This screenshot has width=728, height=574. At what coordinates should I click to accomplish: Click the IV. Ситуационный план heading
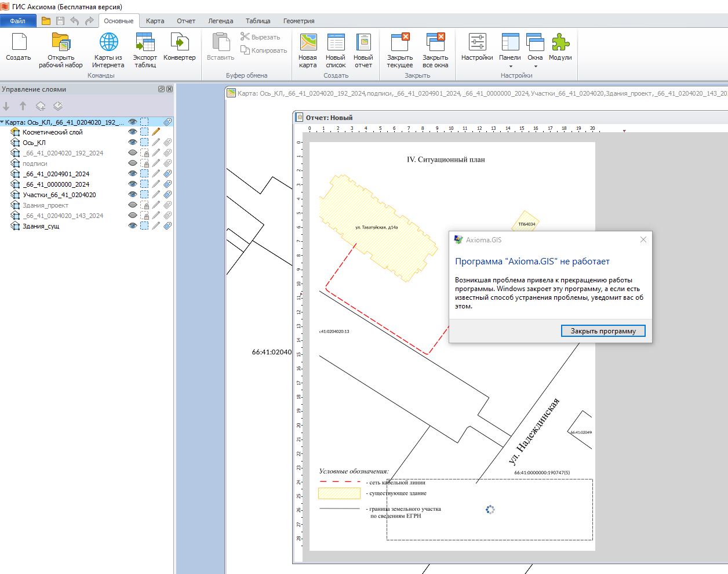tap(446, 159)
